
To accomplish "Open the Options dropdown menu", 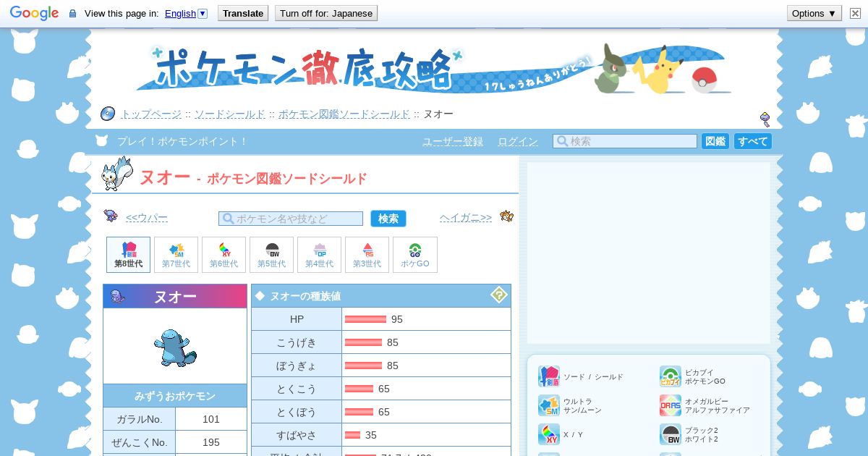I will pyautogui.click(x=814, y=13).
